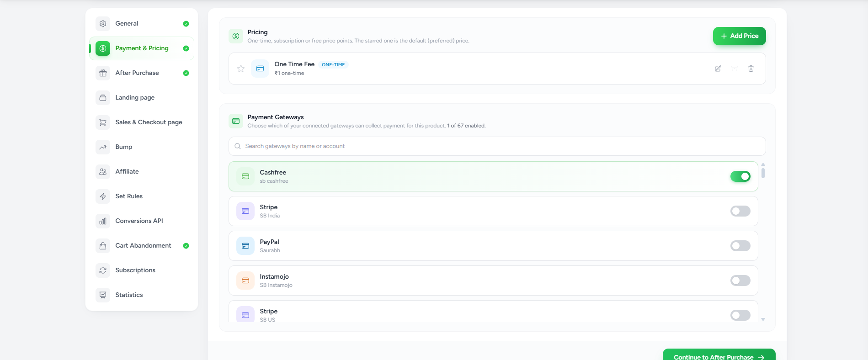Click the Add Price button
Viewport: 868px width, 360px height.
(740, 36)
